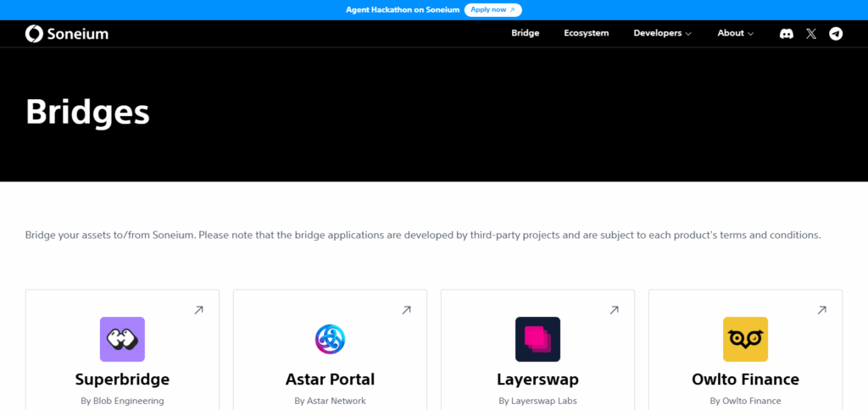Click the Layerswap pink squares logo
This screenshot has width=868, height=410.
537,339
